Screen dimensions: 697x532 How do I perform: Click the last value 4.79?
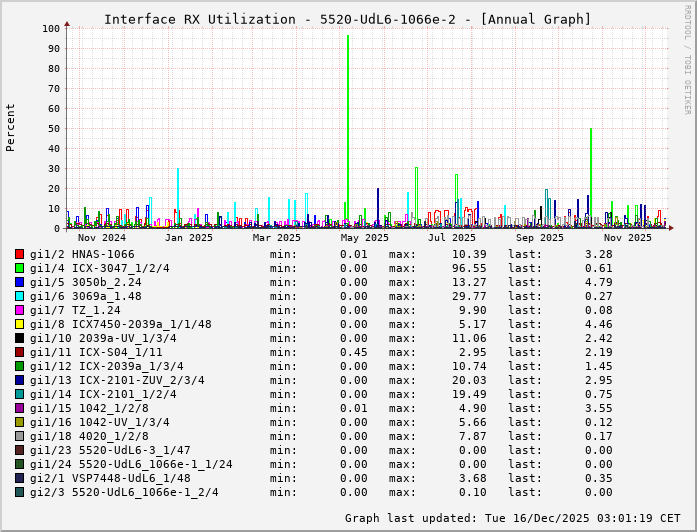(599, 282)
